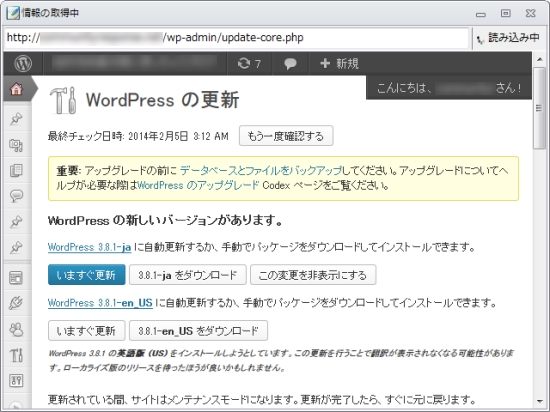Image resolution: width=550 pixels, height=412 pixels.
Task: Open the Dashboard home icon in sidebar
Action: click(16, 89)
